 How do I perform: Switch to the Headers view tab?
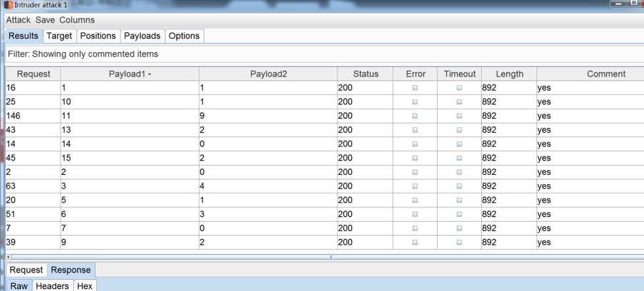click(x=52, y=286)
